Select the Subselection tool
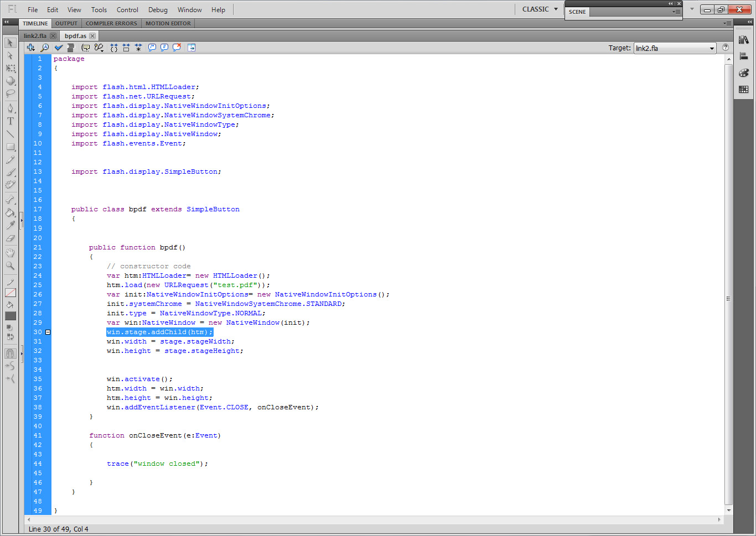 (x=10, y=55)
